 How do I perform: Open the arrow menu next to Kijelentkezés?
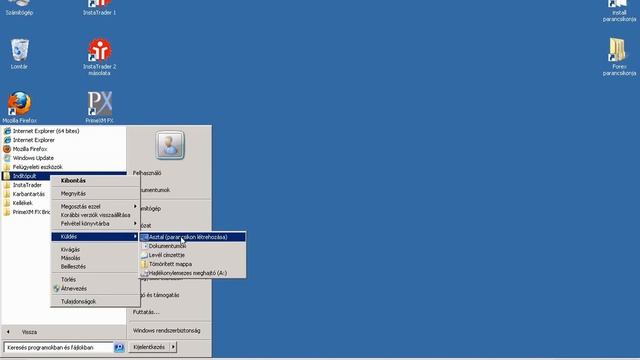173,347
